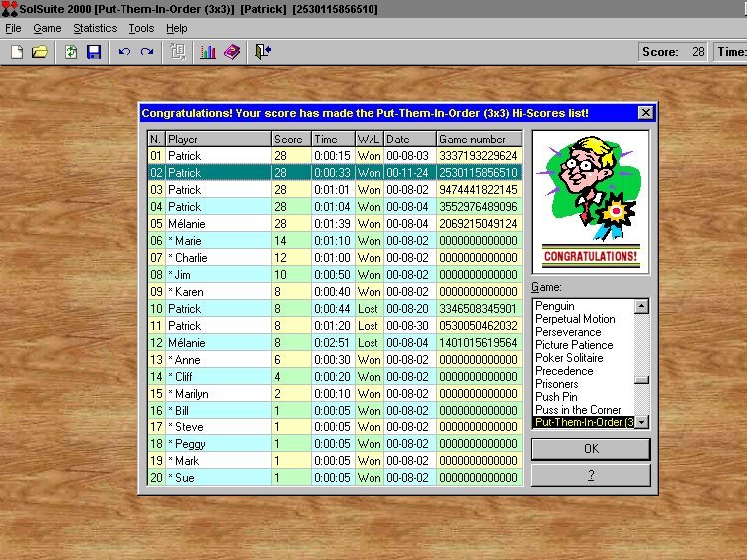Select row 01 Patrick 0:00:15

335,155
